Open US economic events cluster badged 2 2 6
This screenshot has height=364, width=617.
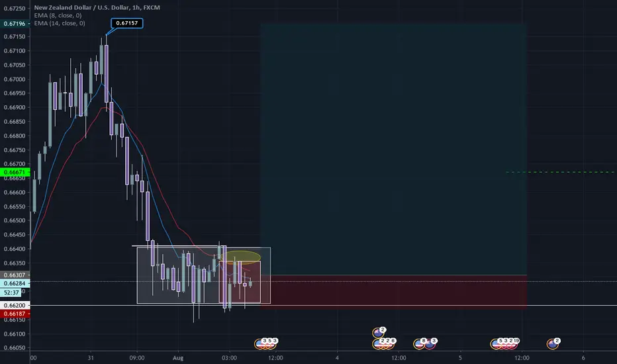point(384,343)
